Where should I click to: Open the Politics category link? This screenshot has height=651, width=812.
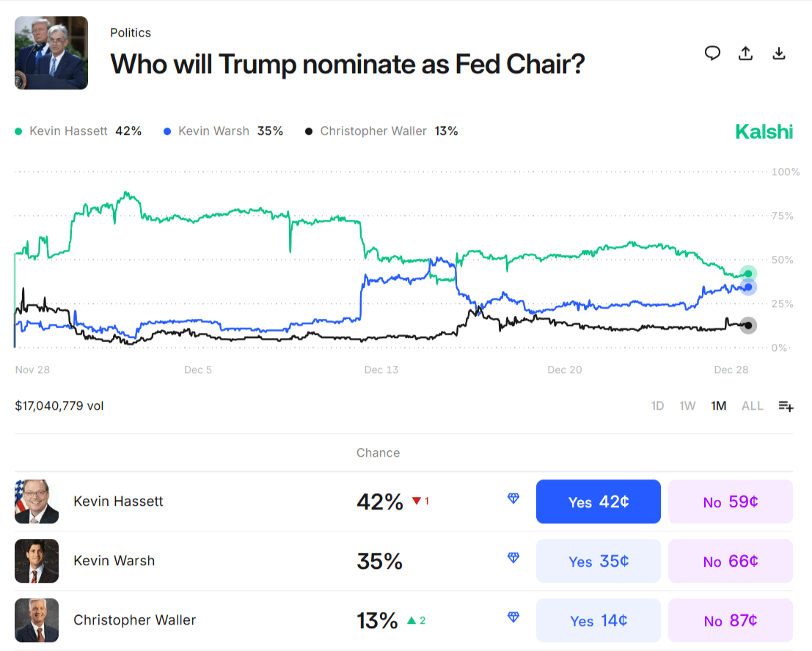[131, 33]
